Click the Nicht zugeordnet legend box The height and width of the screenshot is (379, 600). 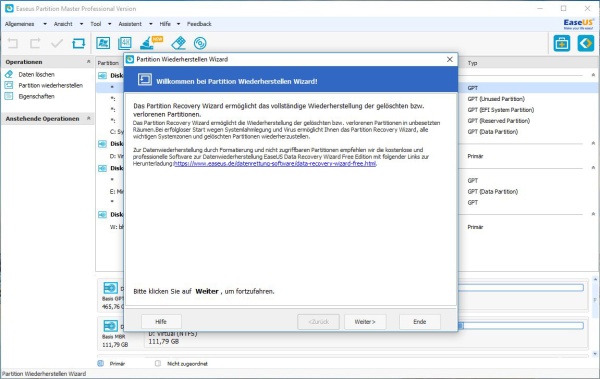158,363
